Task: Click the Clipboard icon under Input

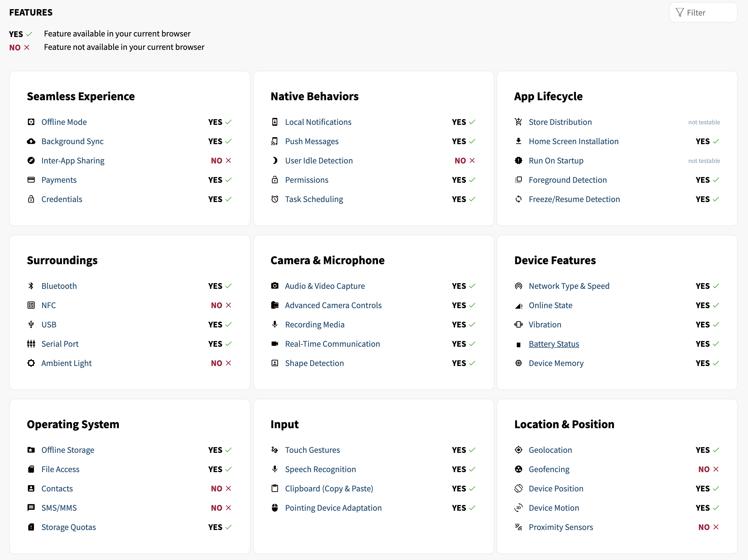Action: 275,488
